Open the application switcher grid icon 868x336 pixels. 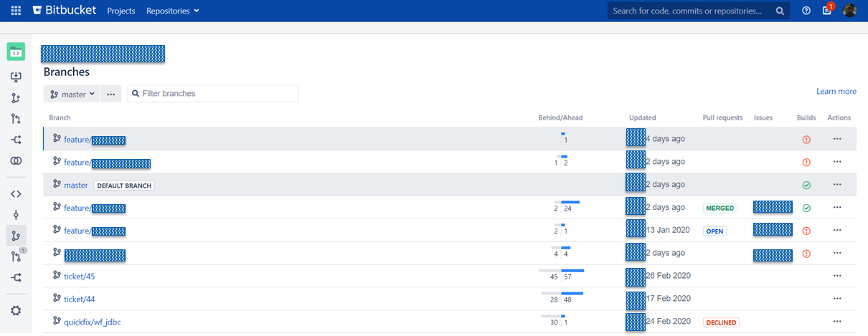pos(16,11)
